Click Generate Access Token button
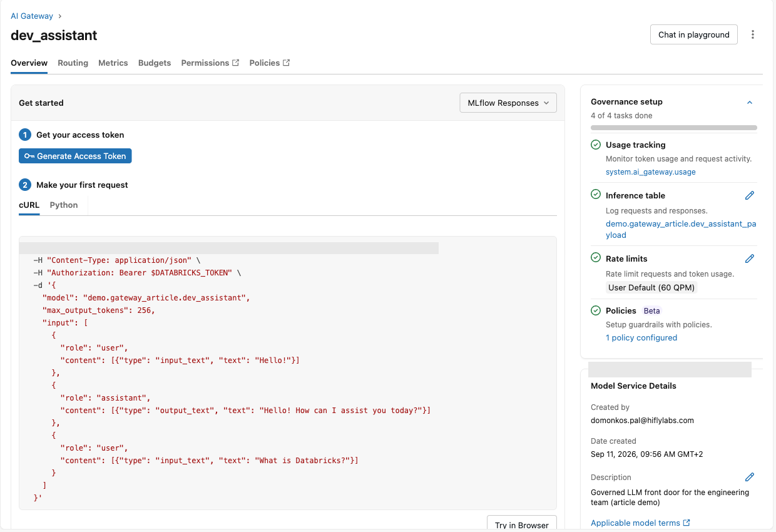The width and height of the screenshot is (776, 532). coord(75,156)
